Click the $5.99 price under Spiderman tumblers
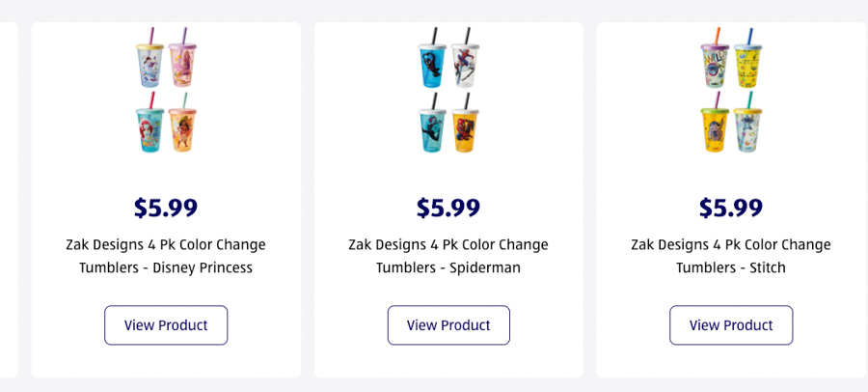Viewport: 868px width, 392px height. pos(448,208)
